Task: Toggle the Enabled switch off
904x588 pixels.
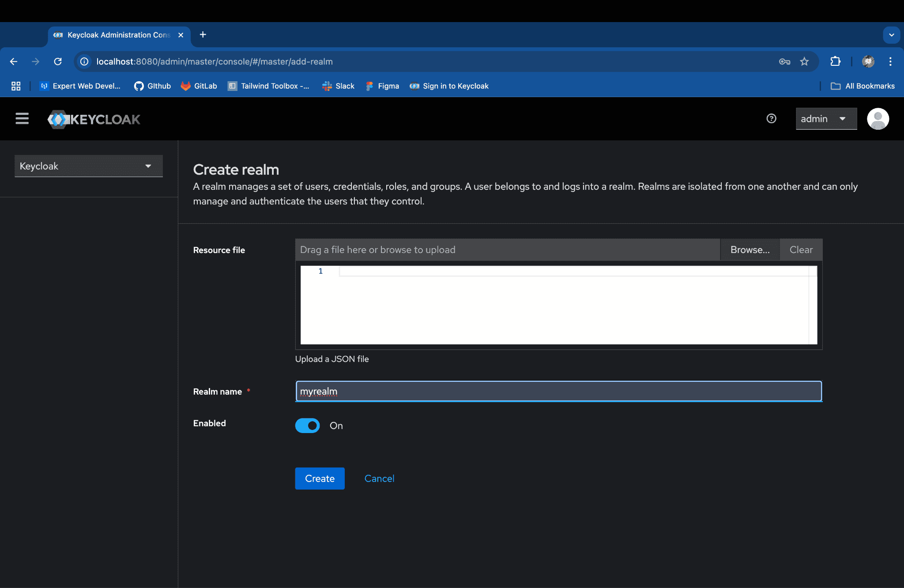Action: coord(308,426)
